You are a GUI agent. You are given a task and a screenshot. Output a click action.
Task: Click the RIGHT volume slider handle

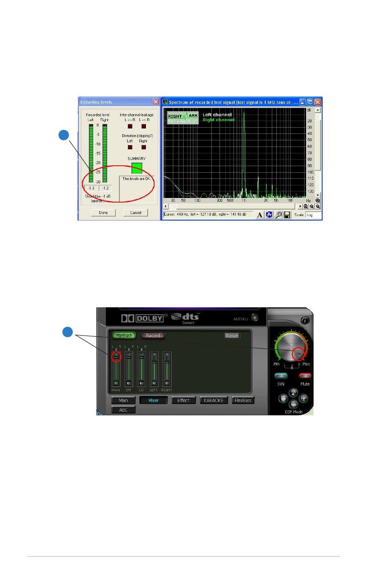167,362
